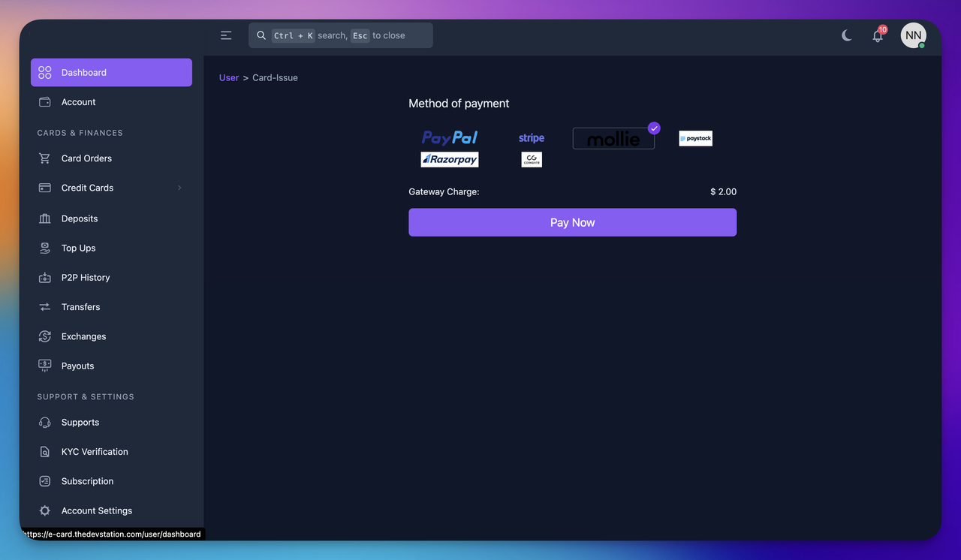Click the Card-Issue breadcrumb text
Screen dimensions: 961x560
coord(275,77)
